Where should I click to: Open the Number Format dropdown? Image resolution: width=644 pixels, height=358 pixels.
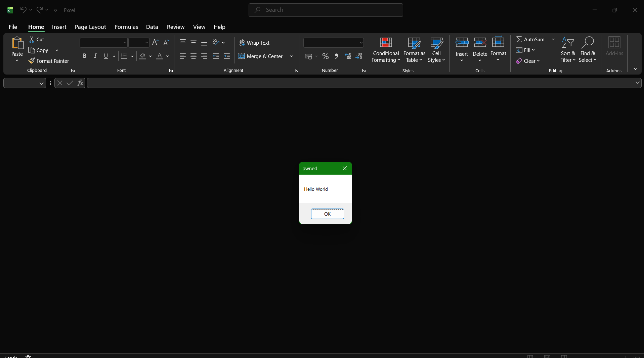point(361,43)
